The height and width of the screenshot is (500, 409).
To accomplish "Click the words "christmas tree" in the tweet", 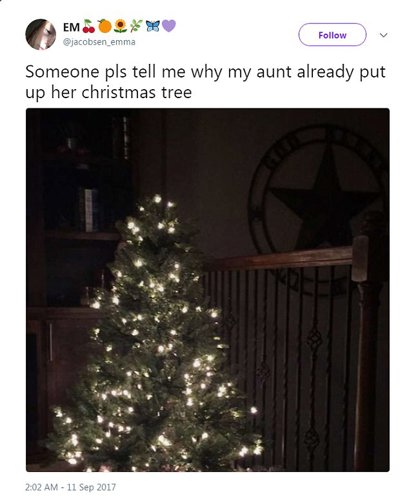I will pyautogui.click(x=137, y=92).
